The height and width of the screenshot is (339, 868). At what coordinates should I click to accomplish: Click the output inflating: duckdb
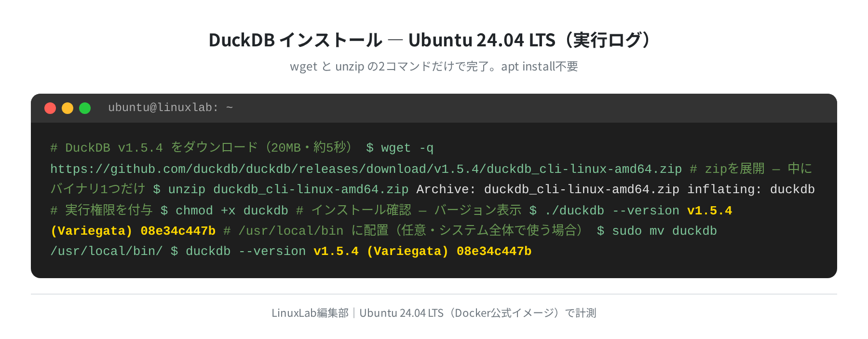pos(751,189)
